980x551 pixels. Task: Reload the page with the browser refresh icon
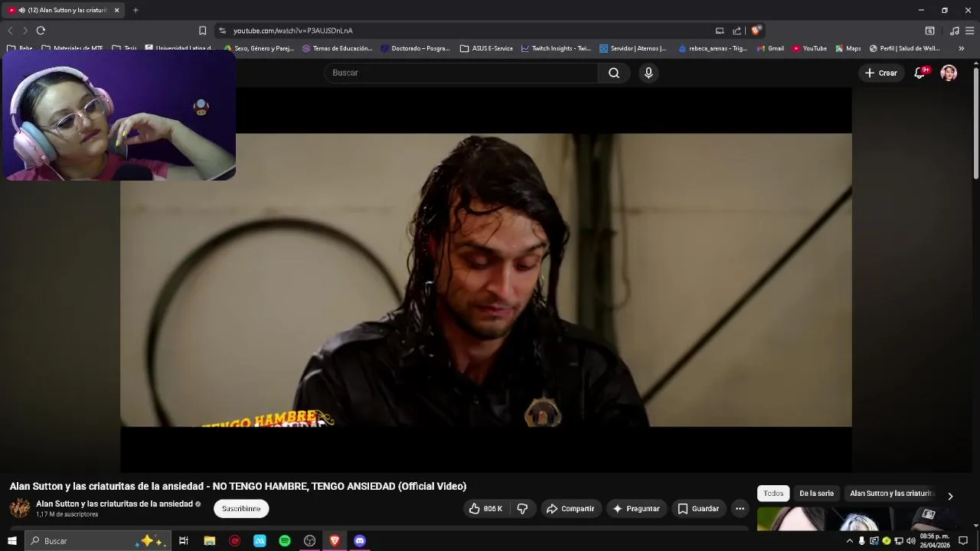pos(41,31)
